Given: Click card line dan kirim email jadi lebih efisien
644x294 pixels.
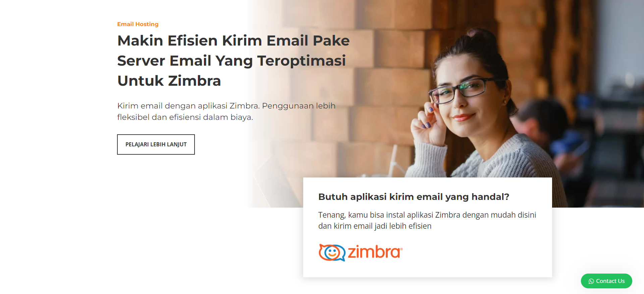Looking at the screenshot, I should point(375,226).
